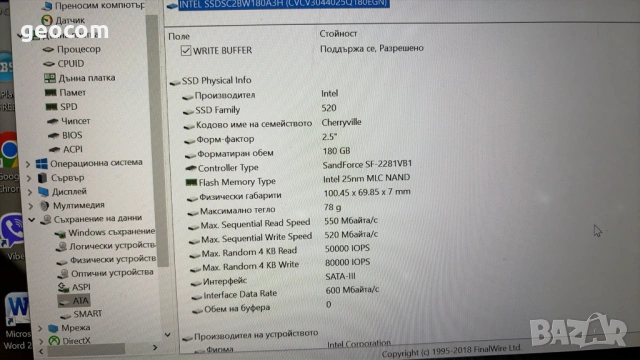Viewport: 640px width, 360px height.
Task: Expand the Дисплей tree node
Action: pyautogui.click(x=30, y=192)
